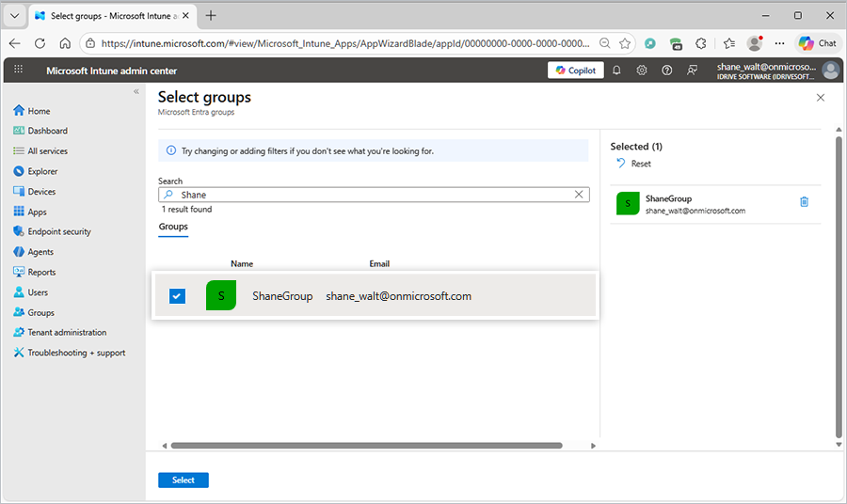Open the account menu for shane_walt

(x=829, y=71)
